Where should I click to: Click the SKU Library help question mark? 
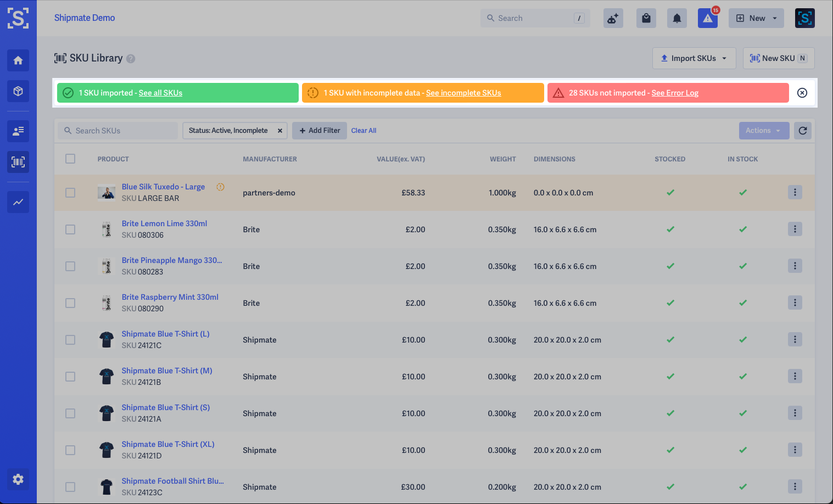(131, 59)
